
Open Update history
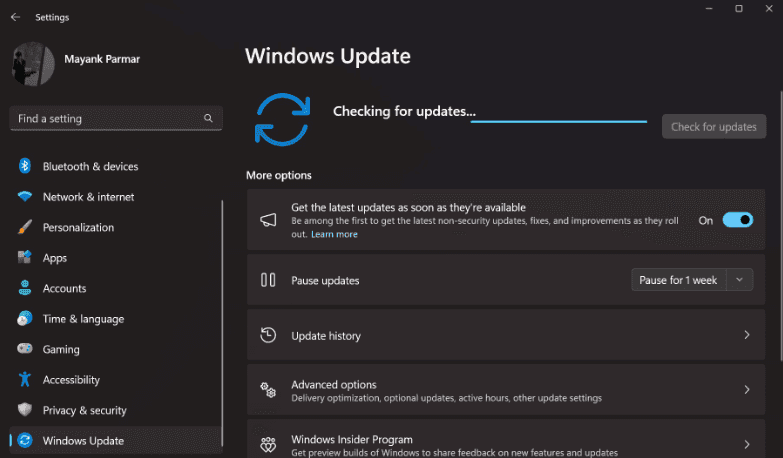click(x=506, y=335)
